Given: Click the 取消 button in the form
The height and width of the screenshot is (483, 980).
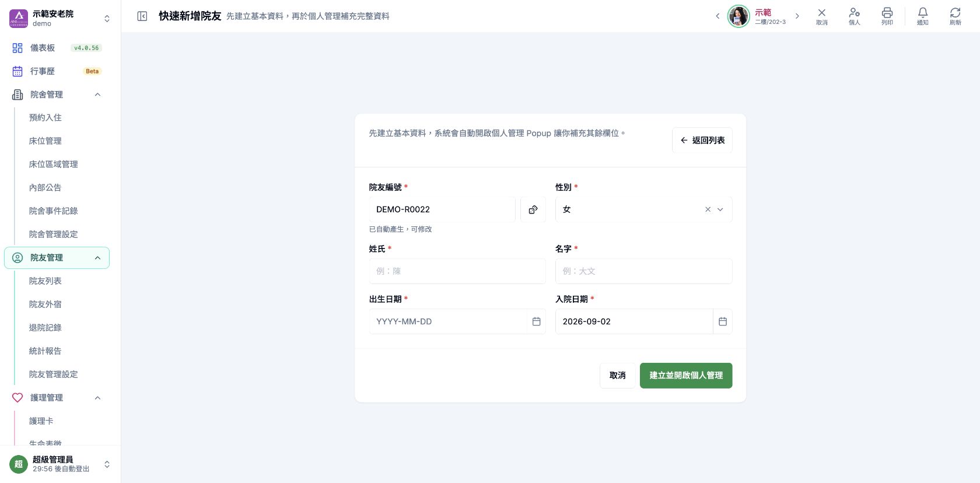Looking at the screenshot, I should (618, 376).
